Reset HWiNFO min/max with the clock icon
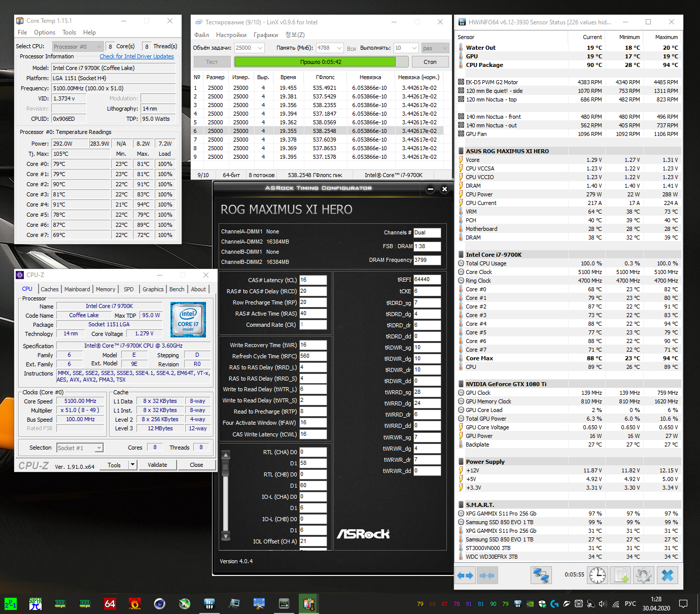 tap(598, 575)
